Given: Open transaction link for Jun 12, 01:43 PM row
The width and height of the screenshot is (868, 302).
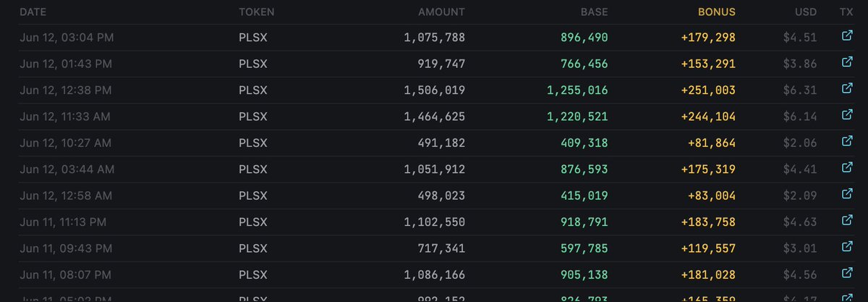Looking at the screenshot, I should [x=847, y=62].
